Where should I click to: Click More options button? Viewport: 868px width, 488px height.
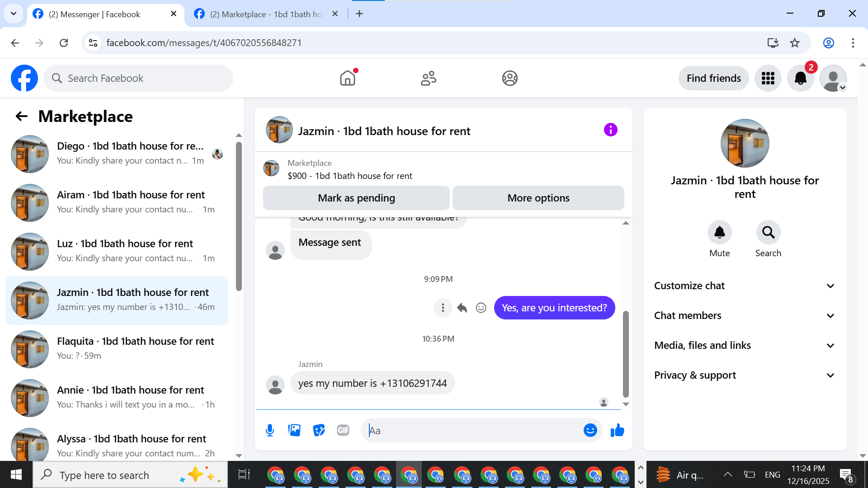click(538, 198)
